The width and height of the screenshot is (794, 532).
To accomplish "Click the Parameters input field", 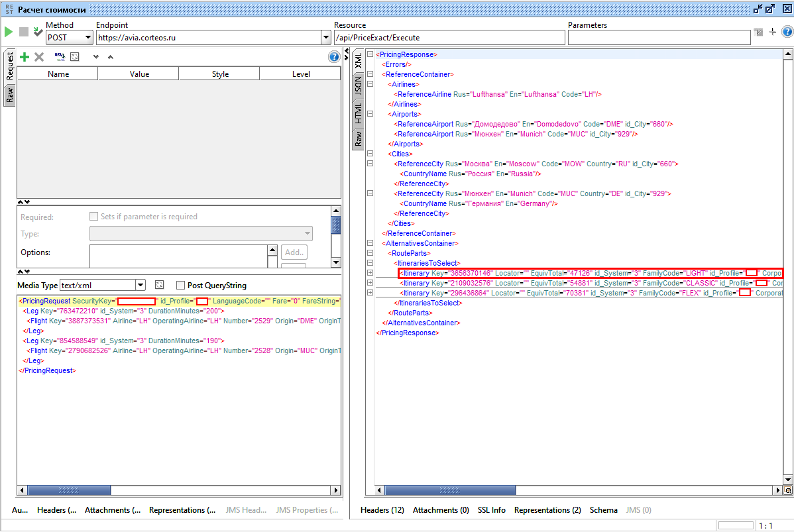I will tap(658, 38).
